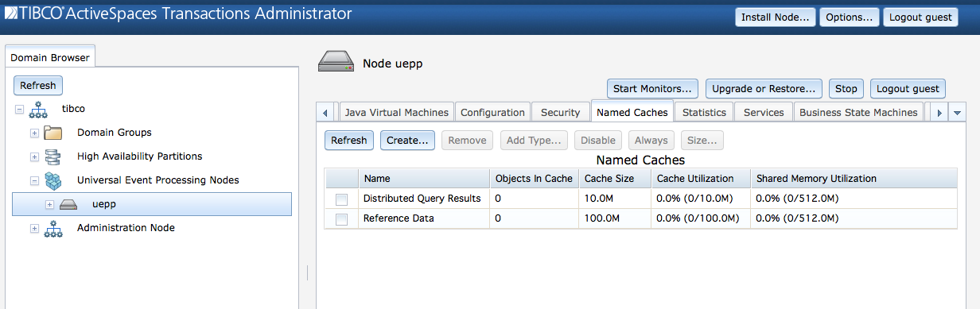Select the Administration Node label

[126, 228]
